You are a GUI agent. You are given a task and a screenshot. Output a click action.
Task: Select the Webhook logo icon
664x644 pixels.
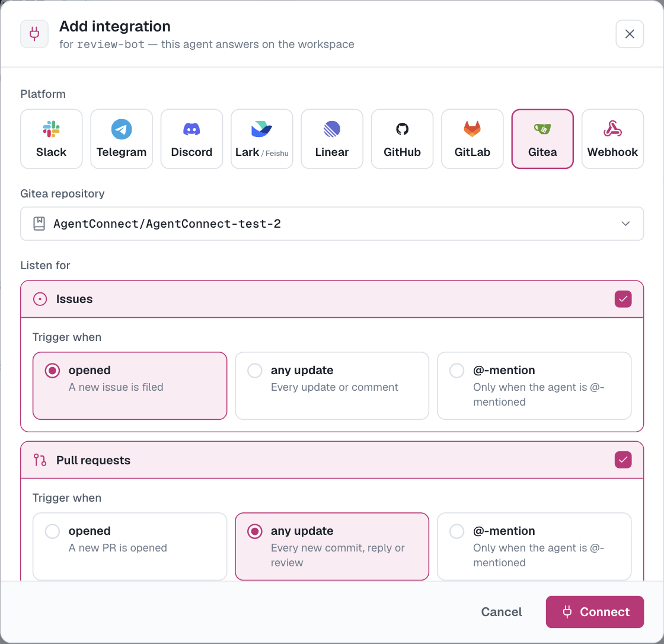(612, 129)
